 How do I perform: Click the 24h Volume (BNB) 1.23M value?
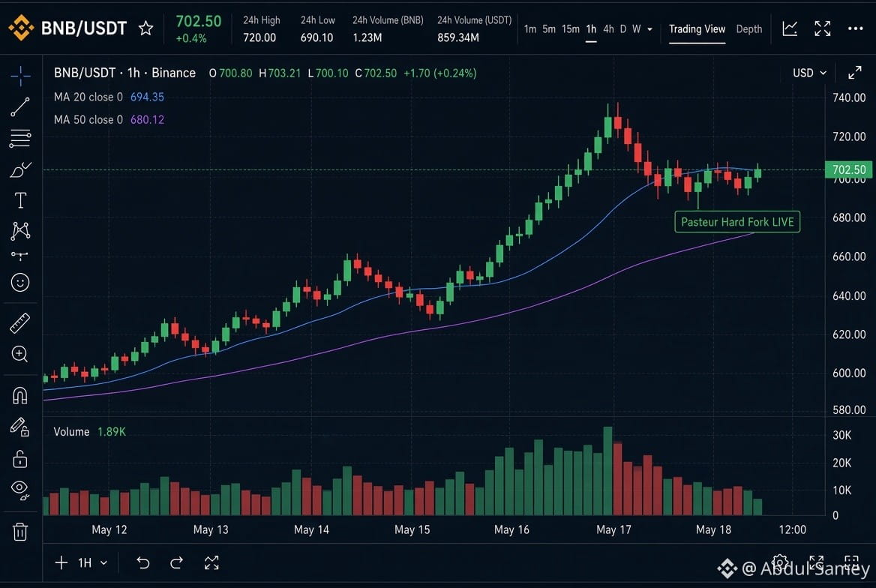[x=367, y=37]
